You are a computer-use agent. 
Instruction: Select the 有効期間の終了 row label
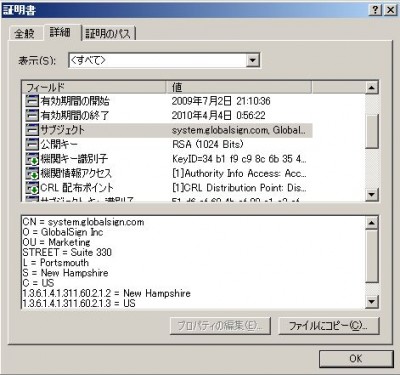click(75, 115)
